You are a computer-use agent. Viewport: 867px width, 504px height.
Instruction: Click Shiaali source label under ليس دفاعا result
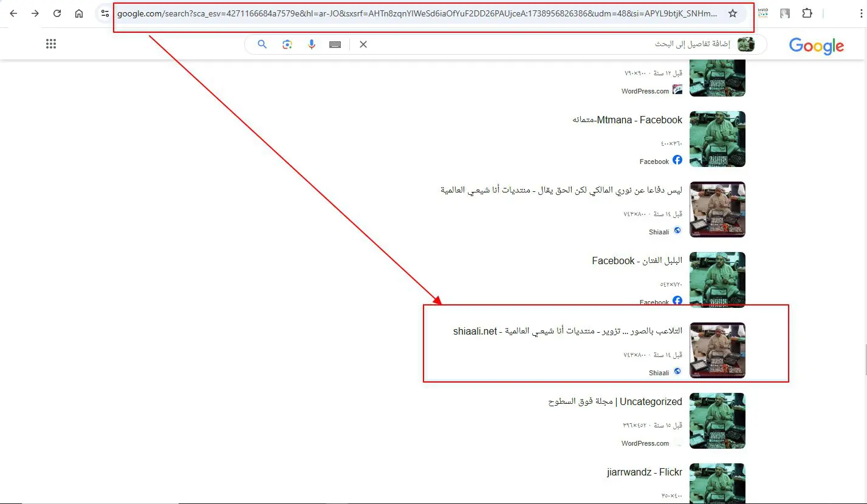tap(659, 232)
